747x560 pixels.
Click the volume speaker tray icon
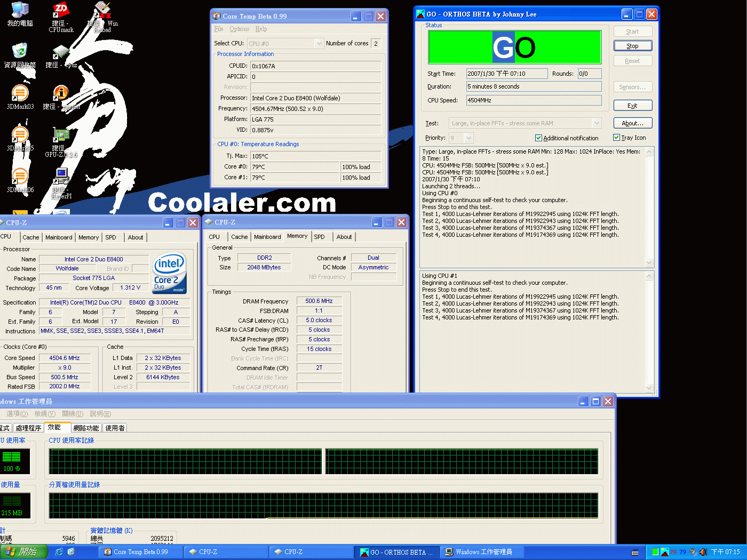[x=703, y=552]
